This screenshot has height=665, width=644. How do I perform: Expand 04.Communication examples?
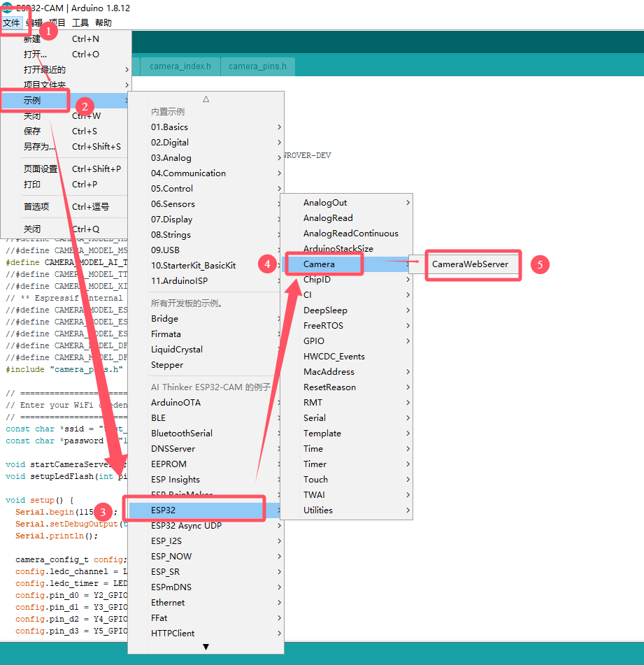[206, 173]
